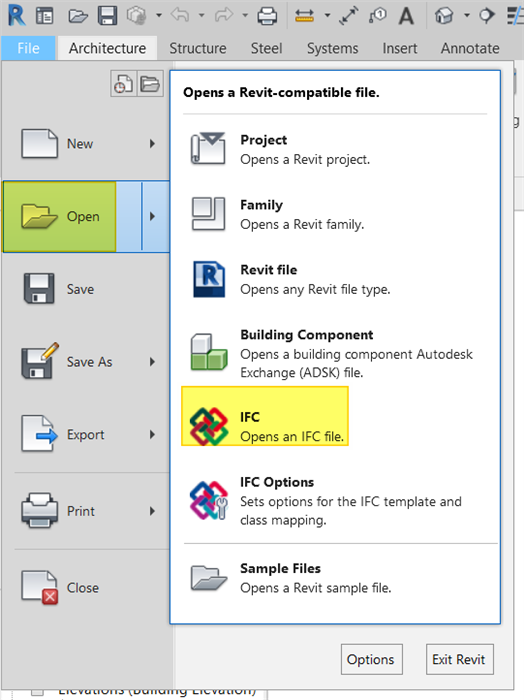Viewport: 524px width, 700px height.
Task: Expand the Export submenu arrow
Action: pos(152,434)
